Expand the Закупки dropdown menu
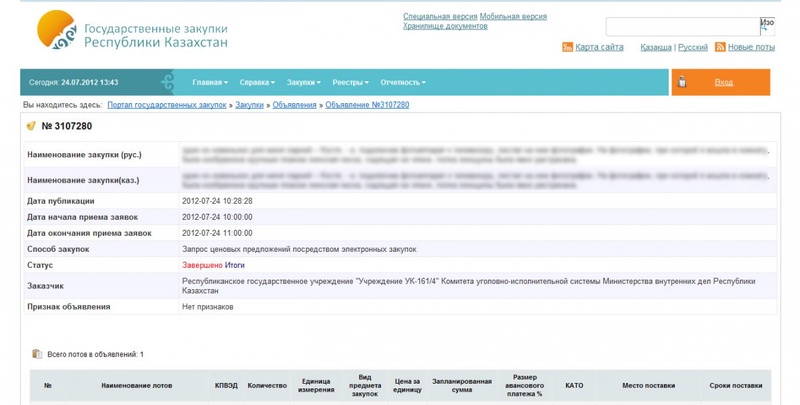800x405 pixels. pos(304,82)
